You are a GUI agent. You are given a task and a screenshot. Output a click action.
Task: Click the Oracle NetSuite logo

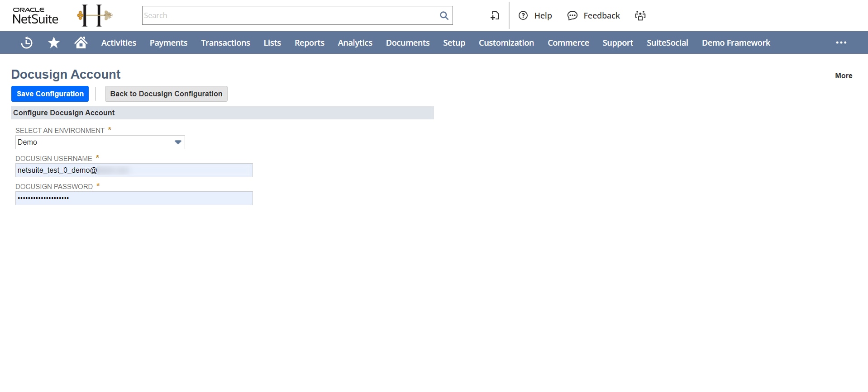click(x=35, y=15)
